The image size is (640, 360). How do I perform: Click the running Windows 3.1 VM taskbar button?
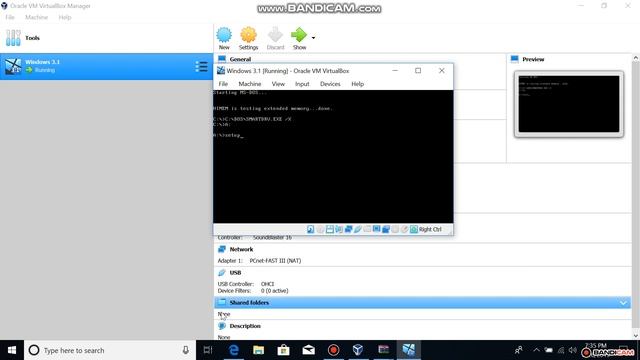[x=409, y=350]
